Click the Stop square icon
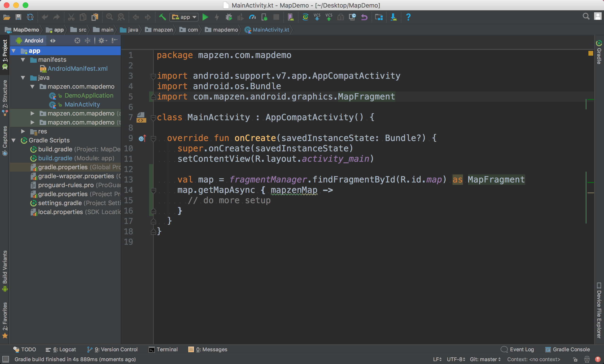The height and width of the screenshot is (364, 604). [x=276, y=17]
